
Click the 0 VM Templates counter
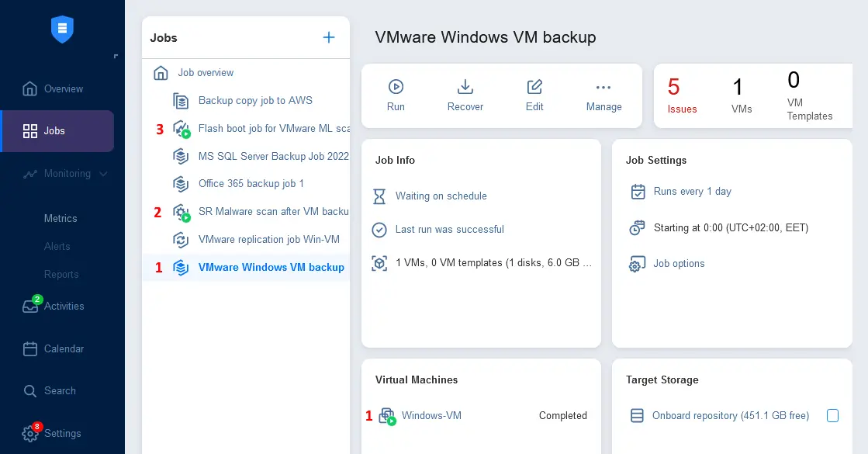(x=810, y=95)
